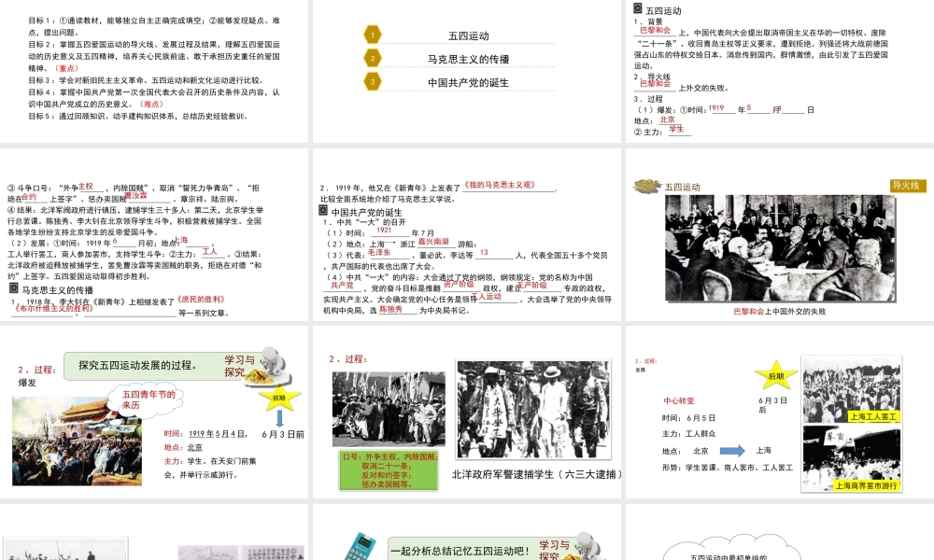Click the caption 北洋政府军警逮捕学生
The height and width of the screenshot is (560, 934).
(502, 474)
